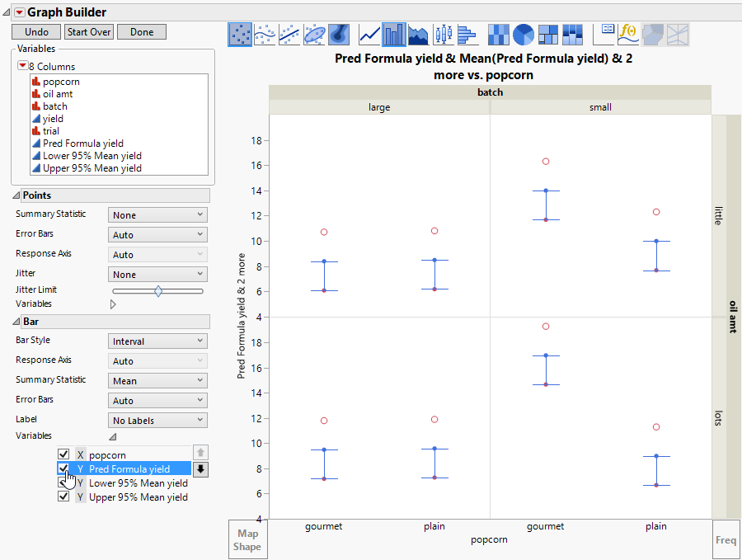This screenshot has height=560, width=742.
Task: Choose the Line of Fit element
Action: (x=289, y=34)
